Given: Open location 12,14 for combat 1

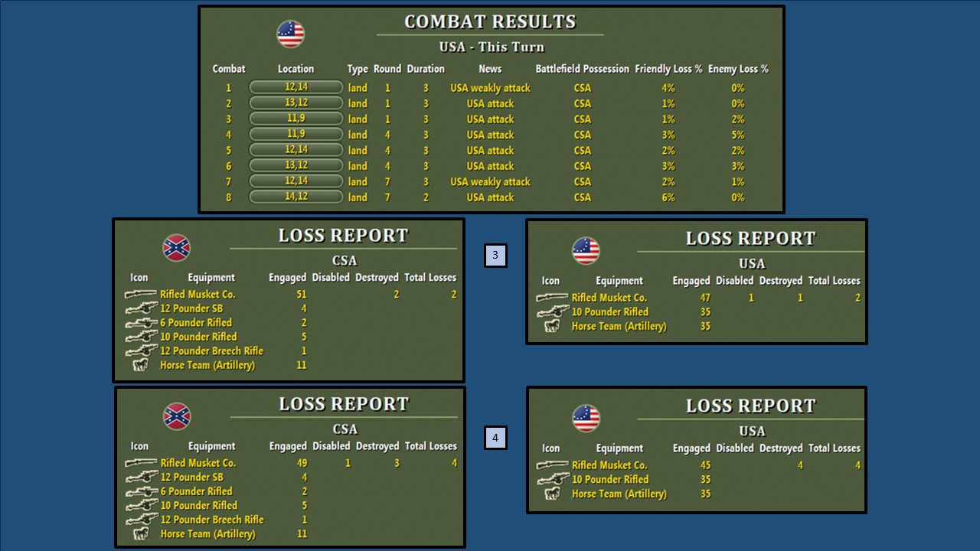Looking at the screenshot, I should (x=296, y=87).
